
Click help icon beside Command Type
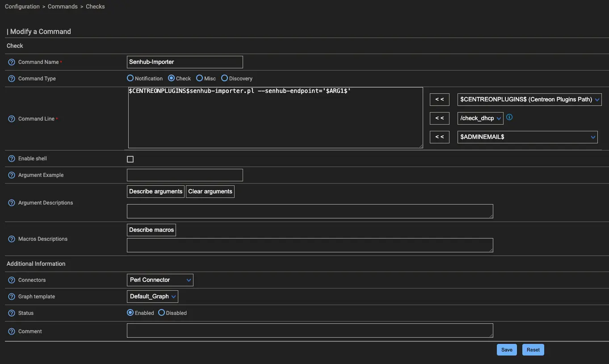pos(12,79)
